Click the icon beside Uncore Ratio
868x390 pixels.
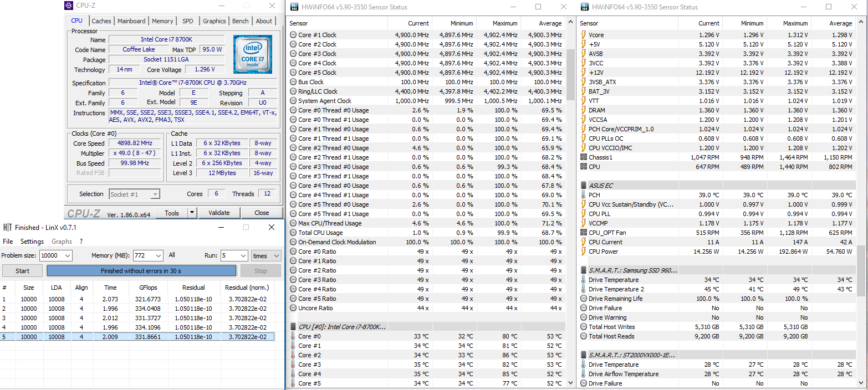(293, 308)
